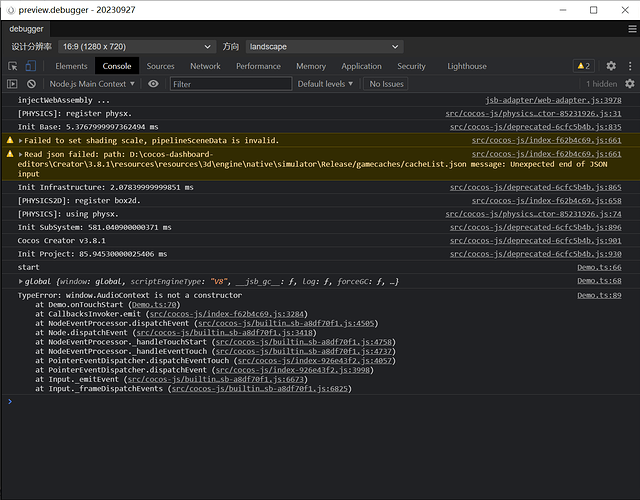
Task: Expand the global object log entry
Action: pos(20,281)
